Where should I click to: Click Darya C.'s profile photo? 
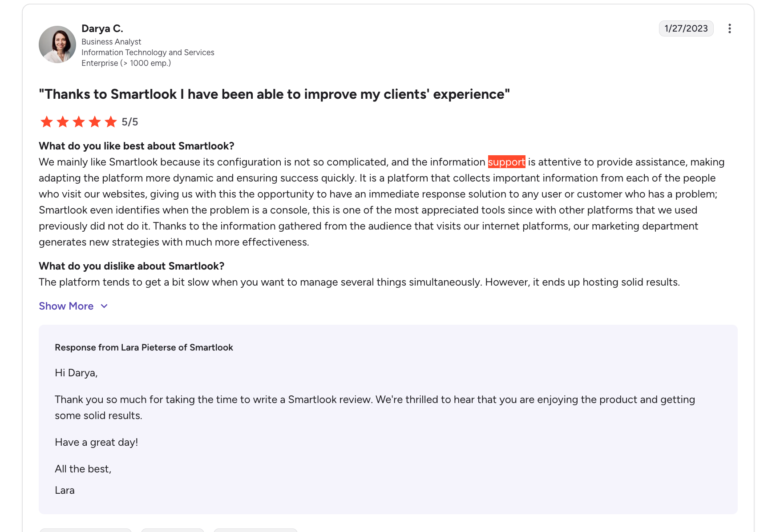pyautogui.click(x=57, y=44)
